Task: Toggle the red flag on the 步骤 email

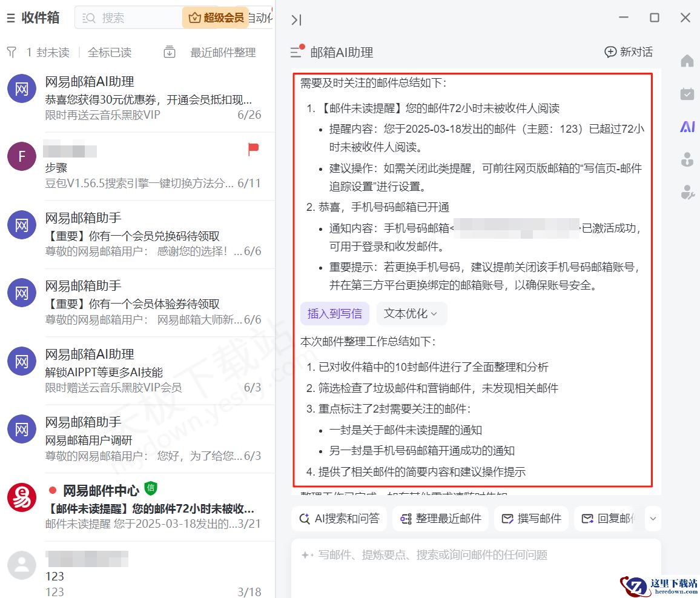Action: 254,148
